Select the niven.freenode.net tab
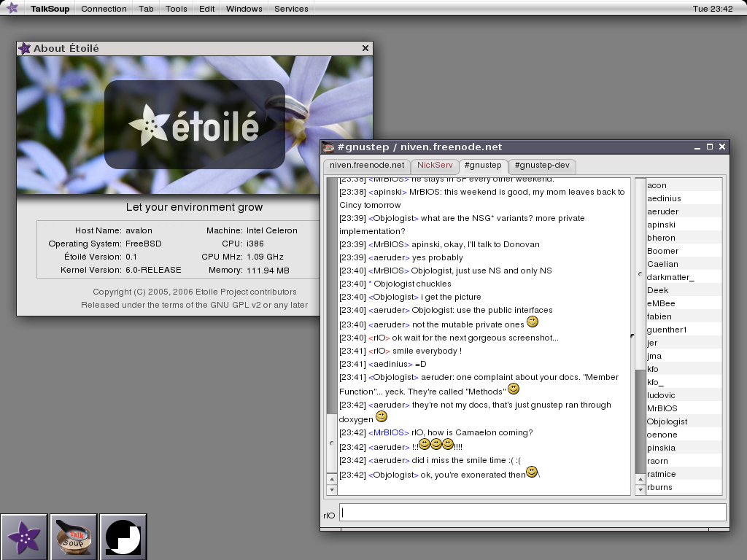The height and width of the screenshot is (560, 747). 367,166
